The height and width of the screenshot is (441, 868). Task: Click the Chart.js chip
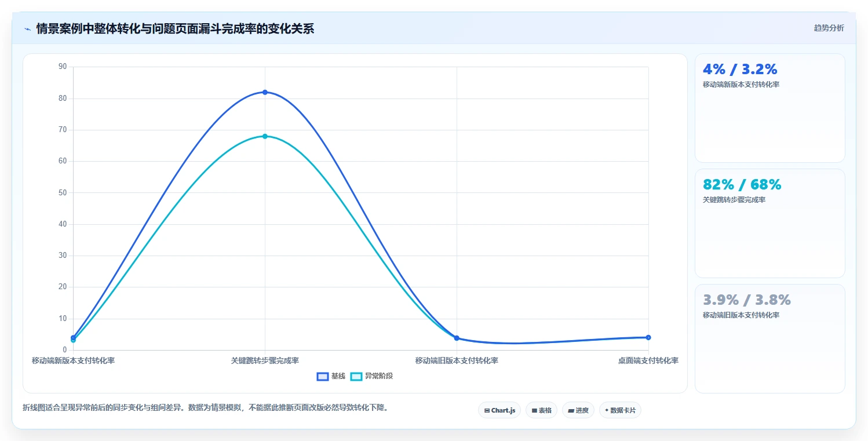[499, 410]
